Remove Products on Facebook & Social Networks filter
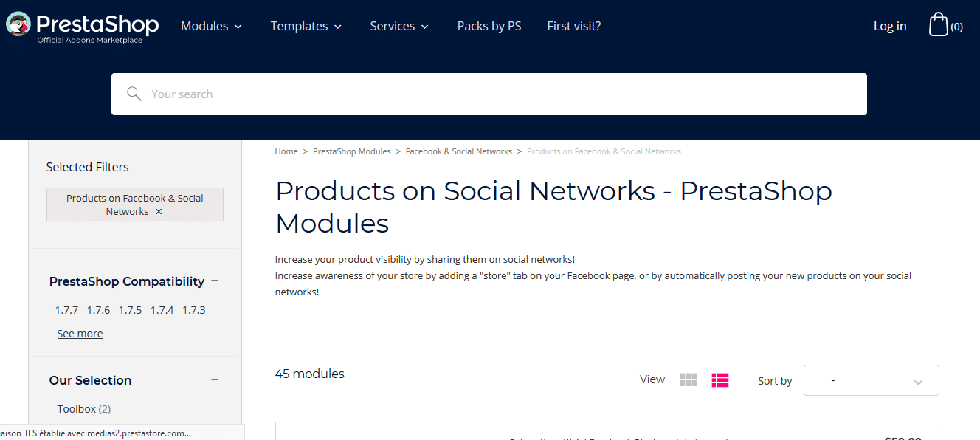Screen dimensions: 980x440 [x=159, y=212]
